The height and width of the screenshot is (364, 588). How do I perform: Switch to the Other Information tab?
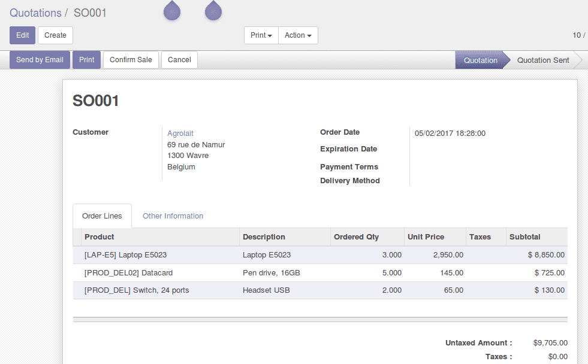coord(173,216)
